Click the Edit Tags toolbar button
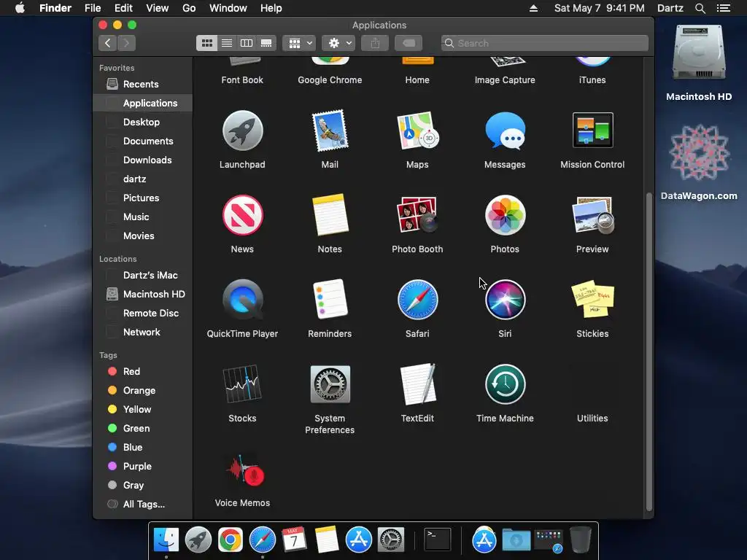This screenshot has width=747, height=560. click(x=409, y=43)
